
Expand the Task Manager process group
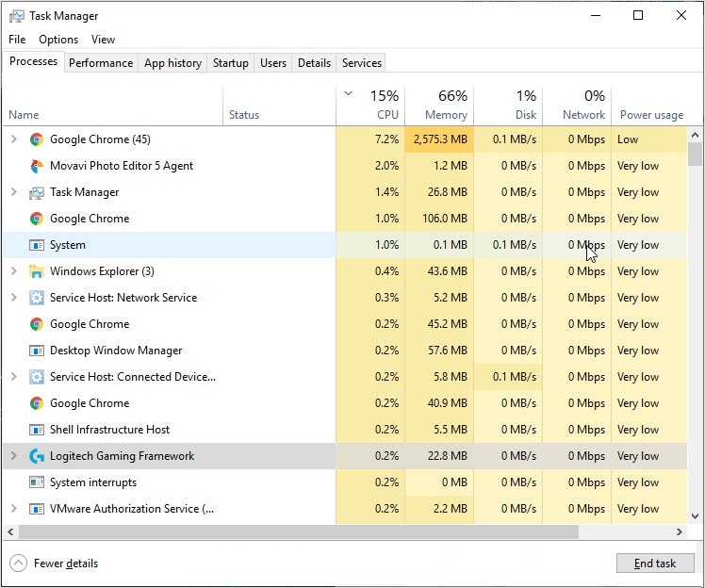(14, 192)
